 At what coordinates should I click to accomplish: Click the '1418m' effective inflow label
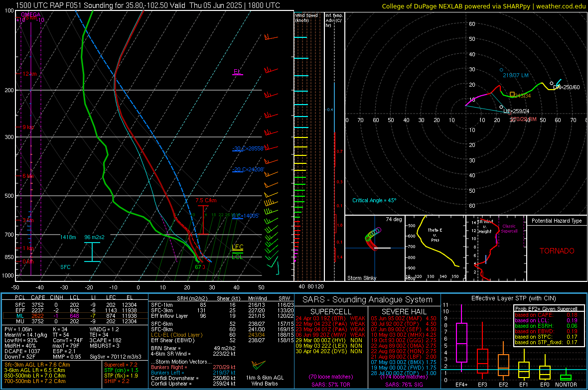[68, 238]
